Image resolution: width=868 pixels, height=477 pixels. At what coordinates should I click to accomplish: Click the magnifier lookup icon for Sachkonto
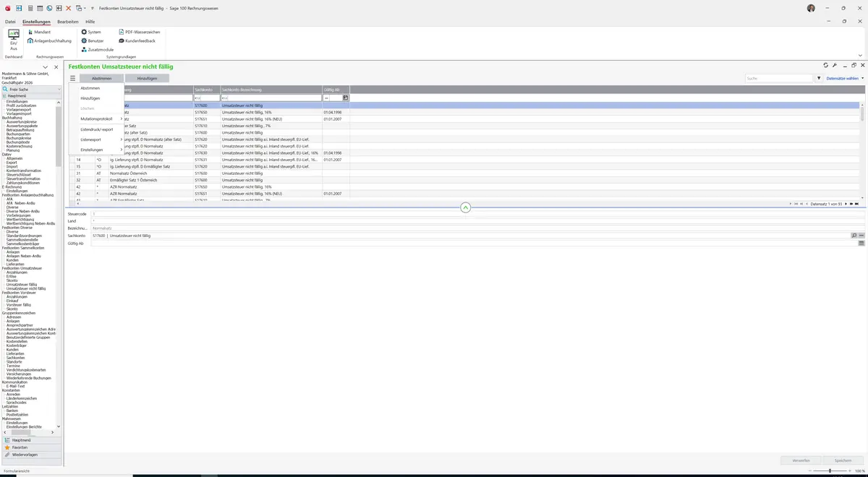[x=854, y=236]
